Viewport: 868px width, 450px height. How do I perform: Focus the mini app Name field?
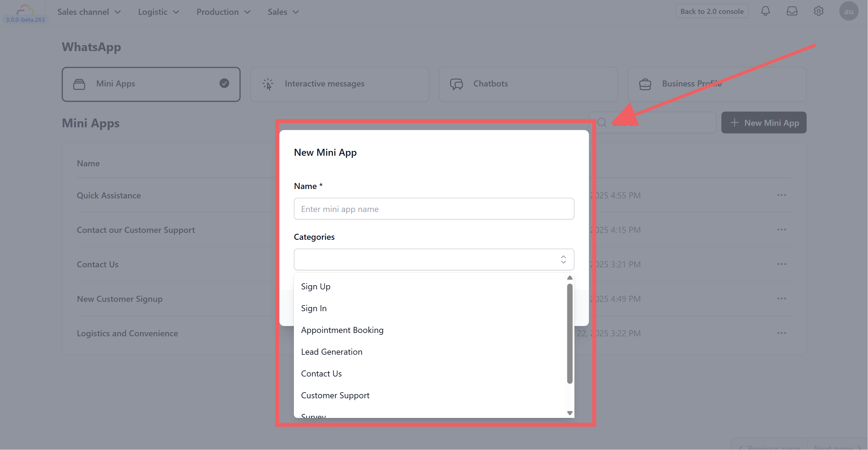(x=434, y=209)
